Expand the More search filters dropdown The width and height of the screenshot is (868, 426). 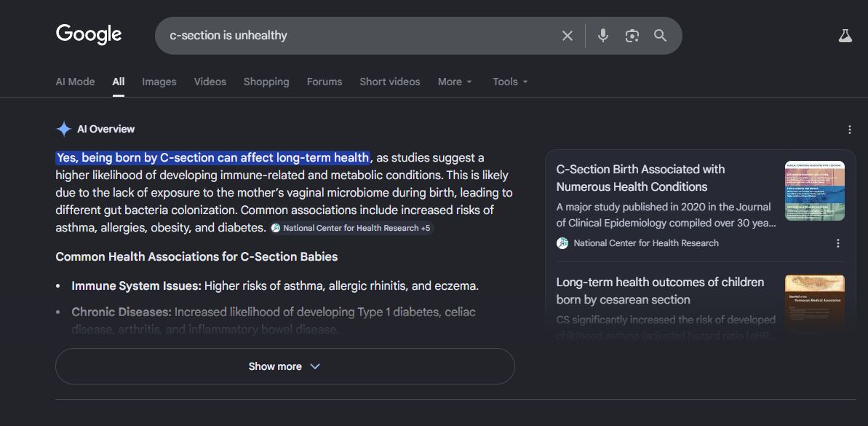coord(455,82)
